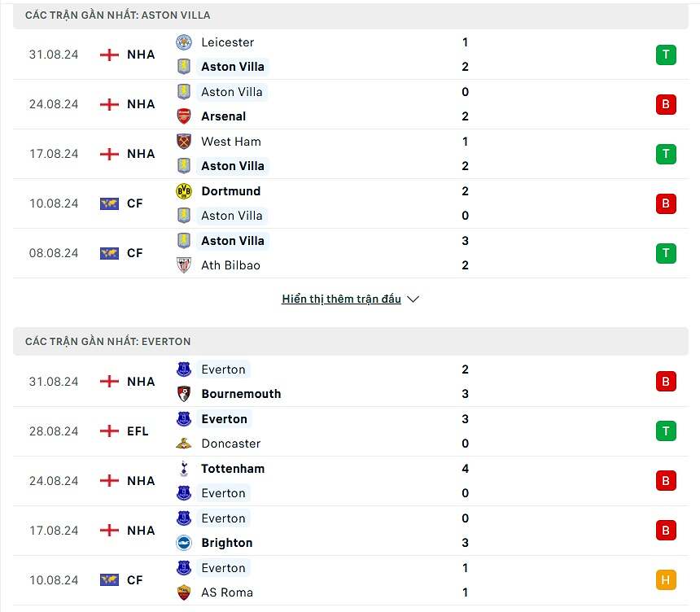The image size is (700, 612).
Task: Click red B badge for Arsenal match
Action: coord(666,104)
